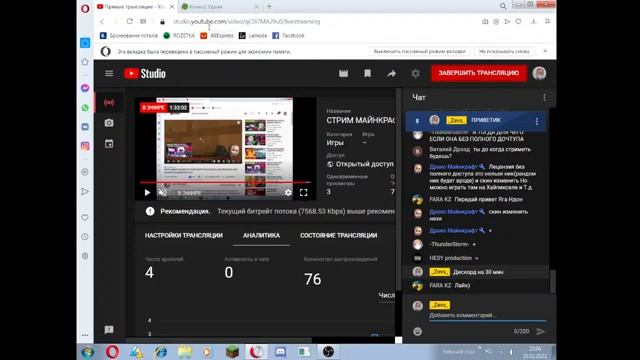Open the ROZETKA bookmark

point(179,36)
